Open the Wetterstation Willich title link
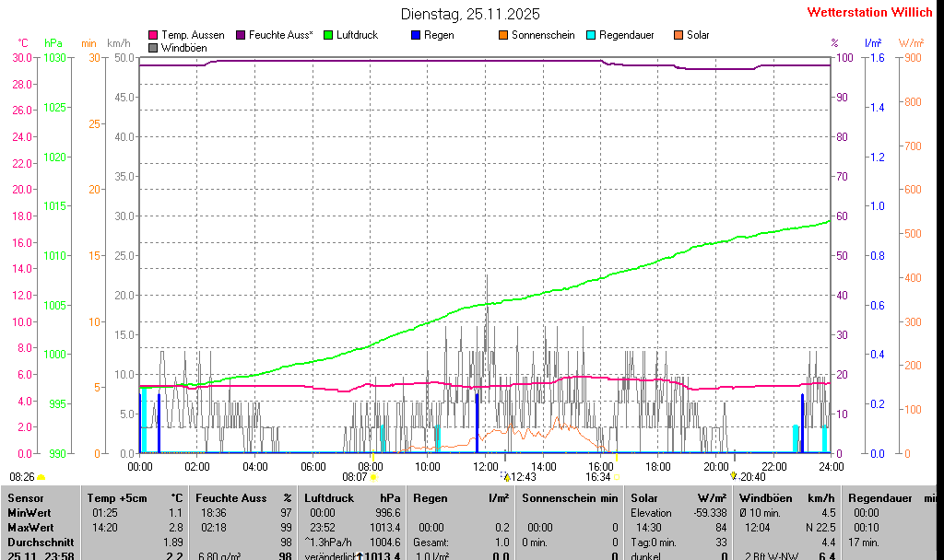This screenshot has width=944, height=560. [x=870, y=13]
